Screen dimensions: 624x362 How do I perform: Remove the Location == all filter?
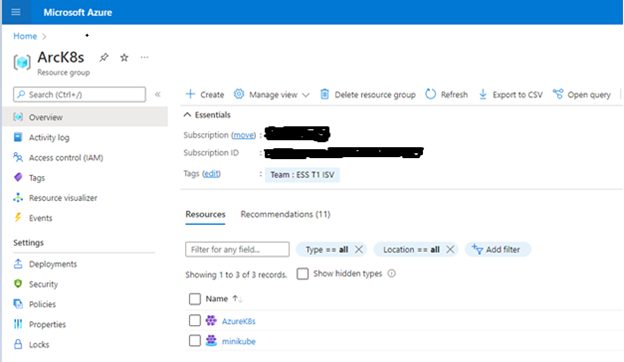450,249
